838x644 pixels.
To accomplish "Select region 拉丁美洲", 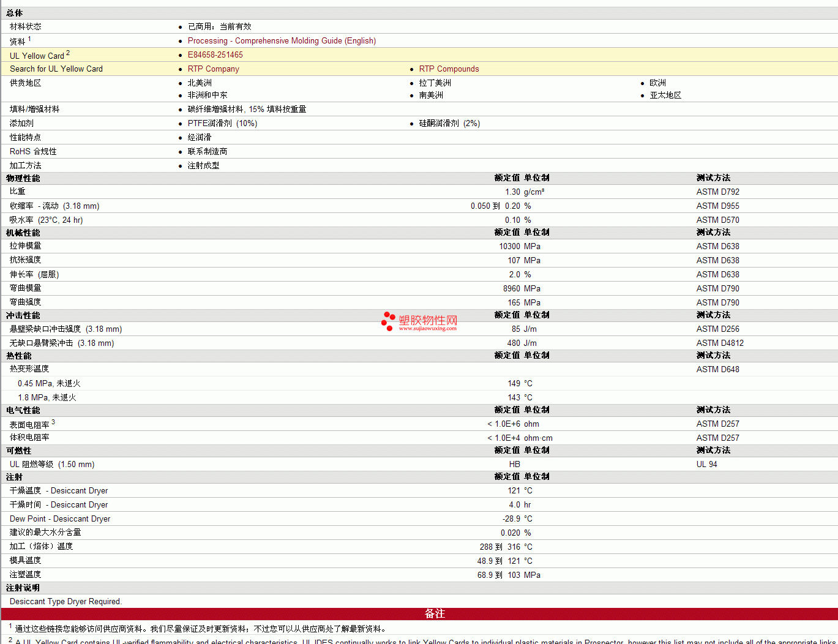I will click(x=435, y=83).
